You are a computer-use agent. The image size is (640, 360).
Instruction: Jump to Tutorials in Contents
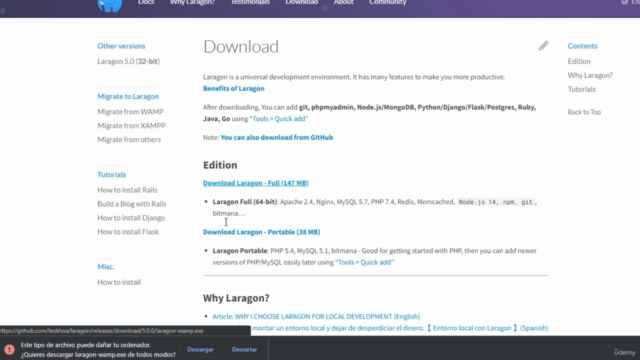point(582,89)
